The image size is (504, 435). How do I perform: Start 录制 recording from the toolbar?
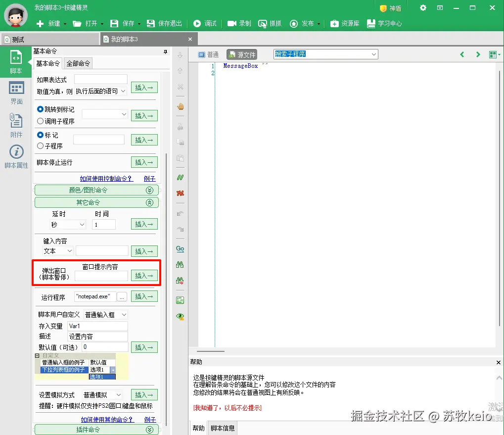coord(239,23)
